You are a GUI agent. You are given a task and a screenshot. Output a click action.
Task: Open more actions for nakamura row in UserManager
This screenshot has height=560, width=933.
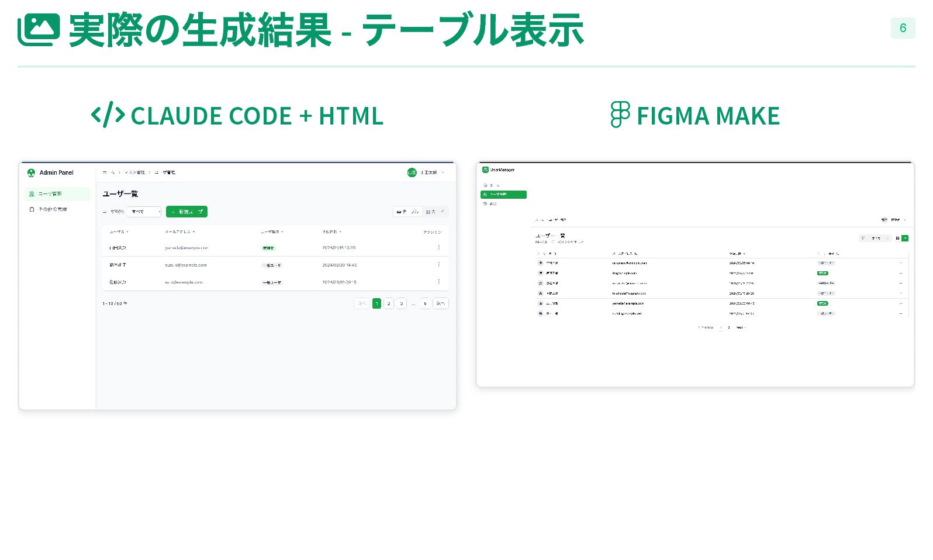(901, 263)
